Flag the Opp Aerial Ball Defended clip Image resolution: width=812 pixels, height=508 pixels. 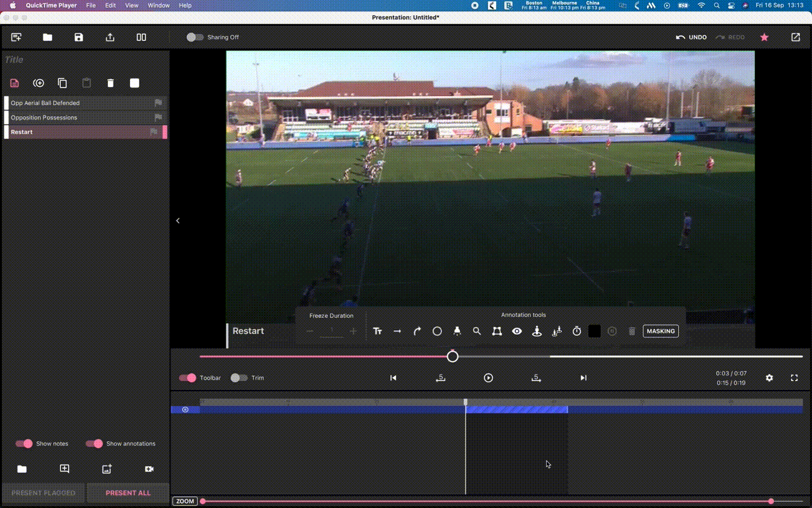click(x=158, y=103)
